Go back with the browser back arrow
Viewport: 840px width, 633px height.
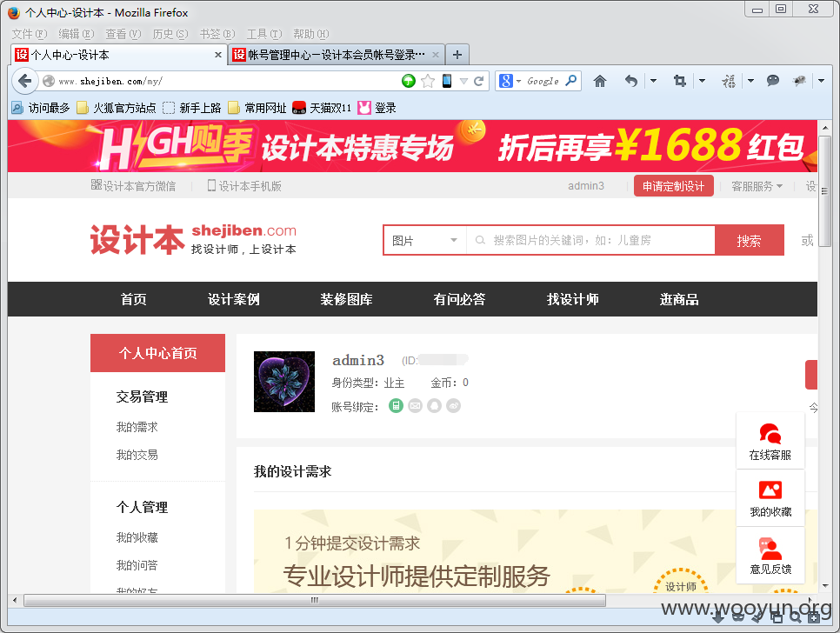24,81
